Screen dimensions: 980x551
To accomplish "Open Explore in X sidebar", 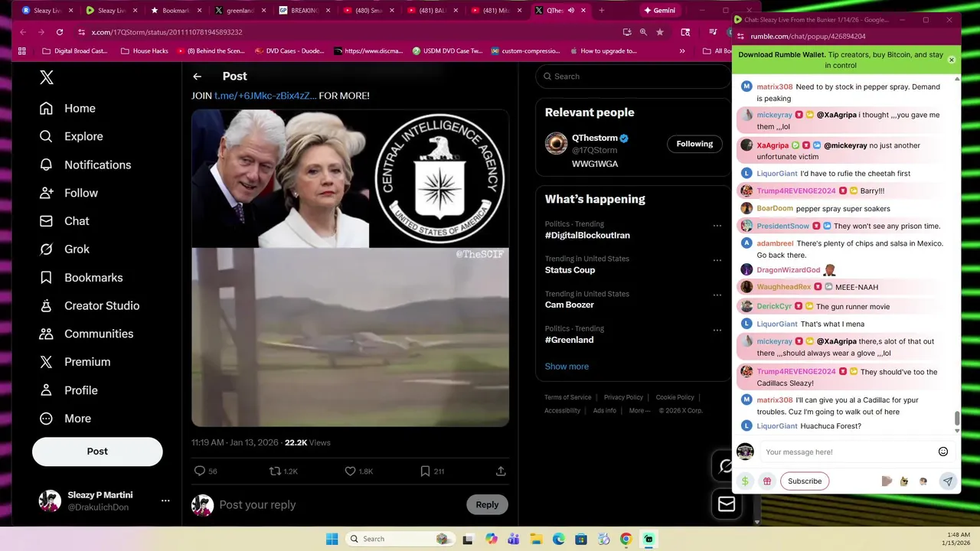I will (x=70, y=136).
